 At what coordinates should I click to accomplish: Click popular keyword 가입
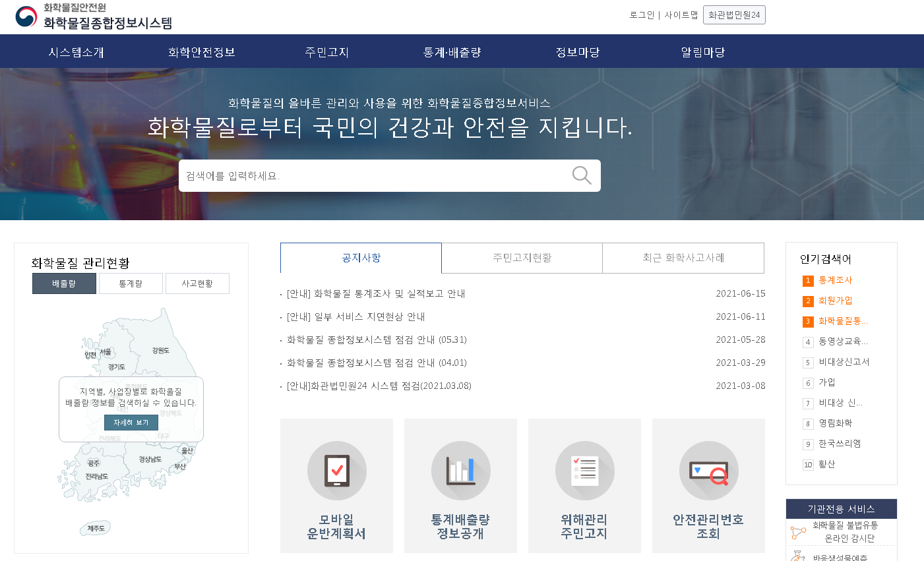pos(827,382)
